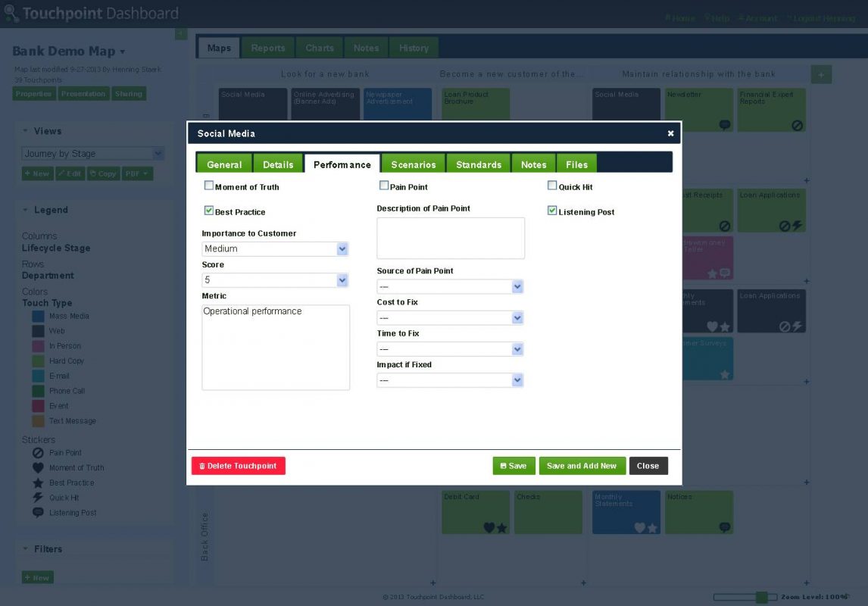
Task: Disable the Listening Post checkbox
Action: 552,211
